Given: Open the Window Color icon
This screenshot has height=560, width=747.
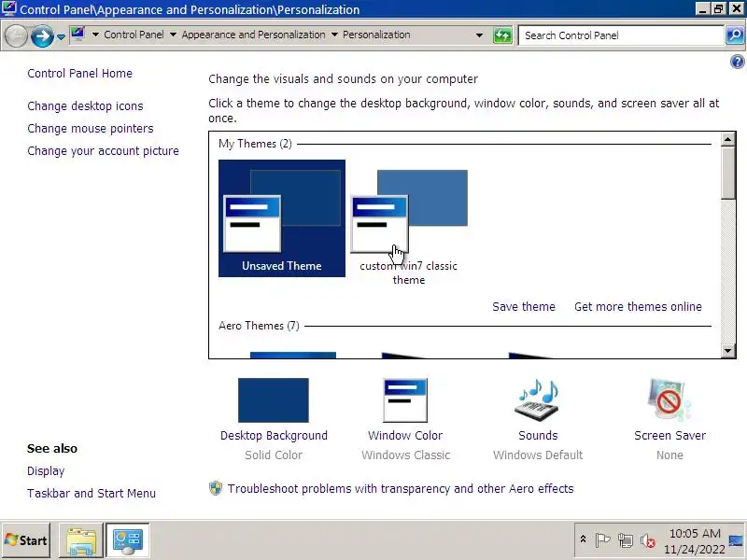Looking at the screenshot, I should click(x=405, y=400).
